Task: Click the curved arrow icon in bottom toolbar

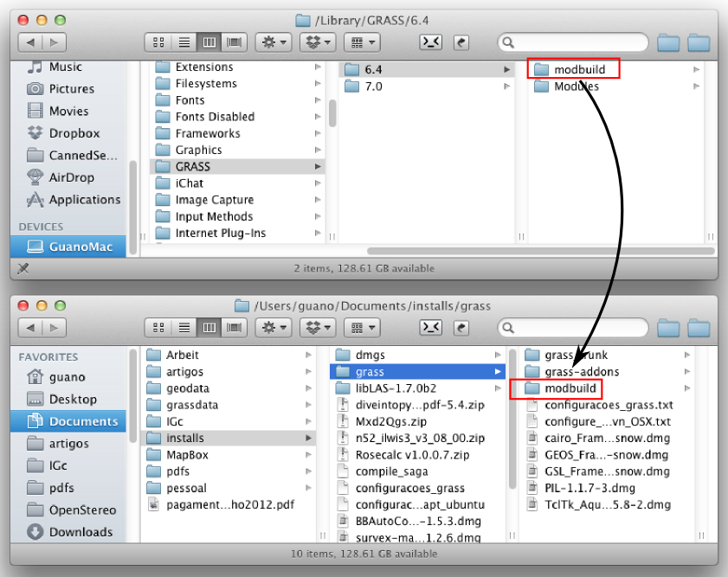Action: (461, 328)
